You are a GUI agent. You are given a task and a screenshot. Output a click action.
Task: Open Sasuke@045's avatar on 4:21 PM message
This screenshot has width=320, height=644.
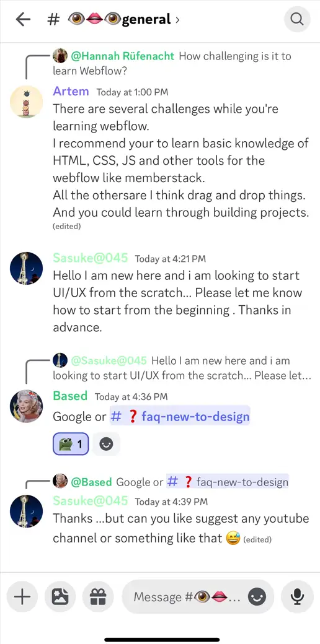[26, 269]
